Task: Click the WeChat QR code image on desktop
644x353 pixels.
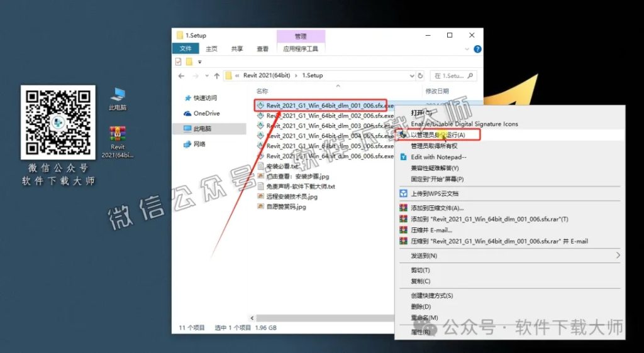Action: click(x=58, y=122)
